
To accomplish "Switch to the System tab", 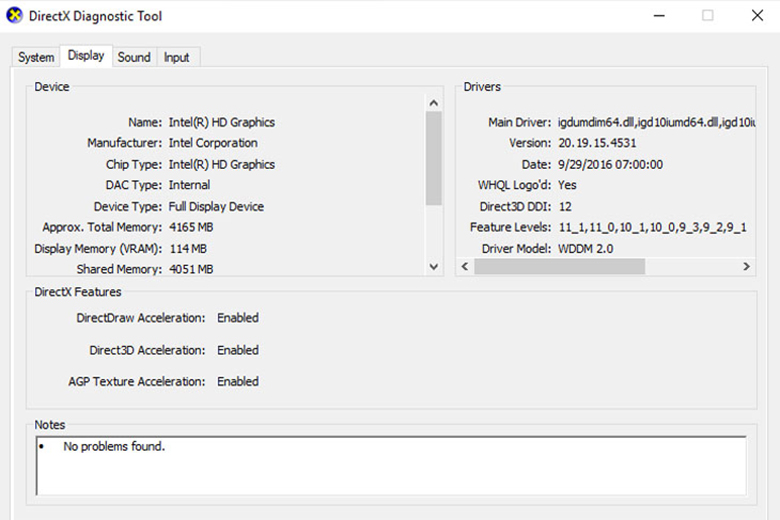I will click(x=36, y=57).
